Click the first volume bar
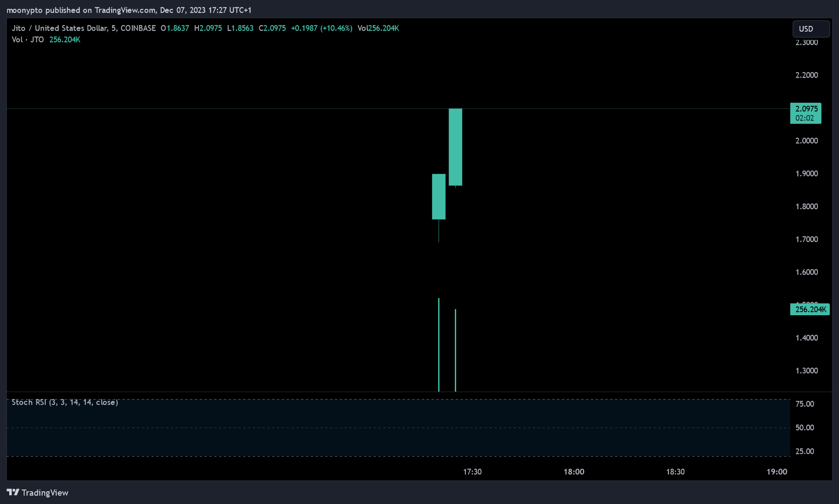Image resolution: width=839 pixels, height=504 pixels. coord(439,345)
